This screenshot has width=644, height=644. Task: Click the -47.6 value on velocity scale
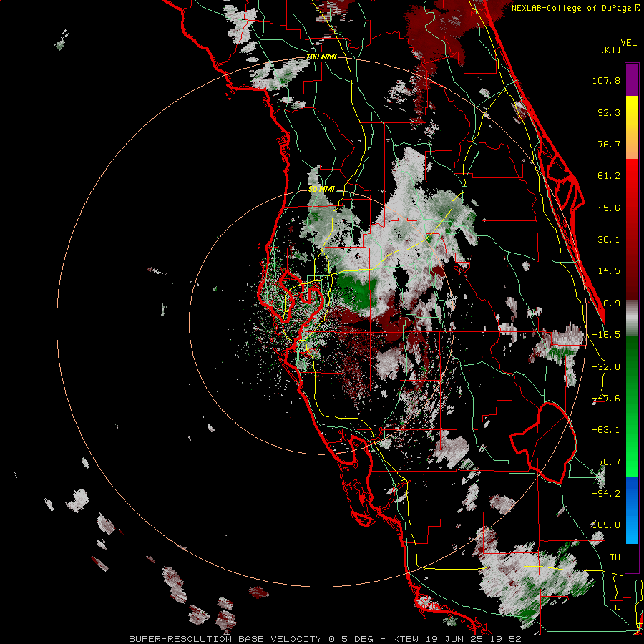pos(606,399)
